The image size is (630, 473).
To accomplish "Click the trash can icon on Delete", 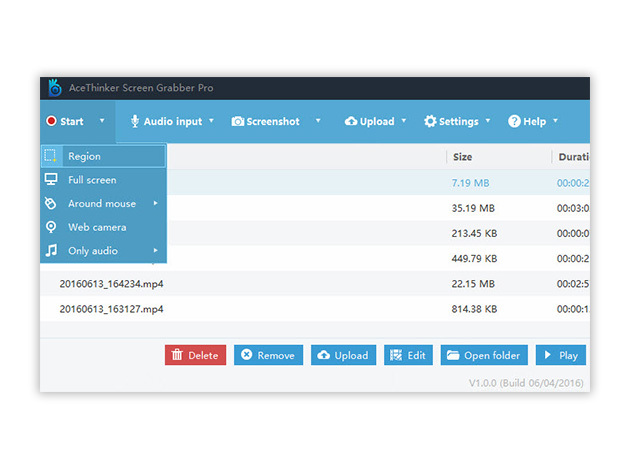I will pos(177,355).
